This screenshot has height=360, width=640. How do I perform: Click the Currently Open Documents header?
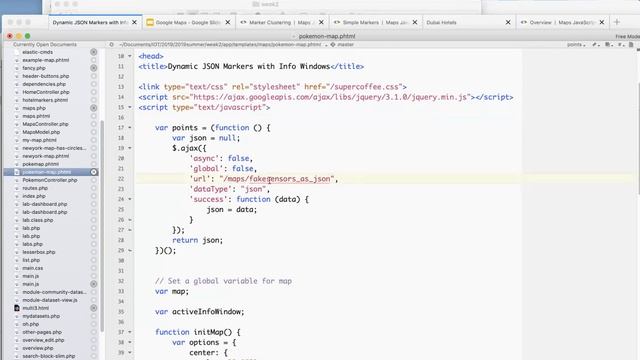coord(44,44)
